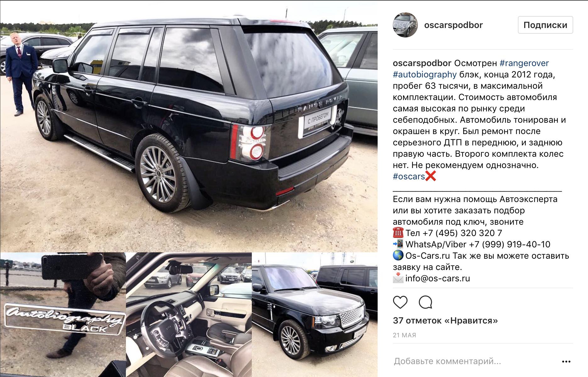588x377 pixels.
Task: Click the front view Range Rover photo
Action: (315, 315)
